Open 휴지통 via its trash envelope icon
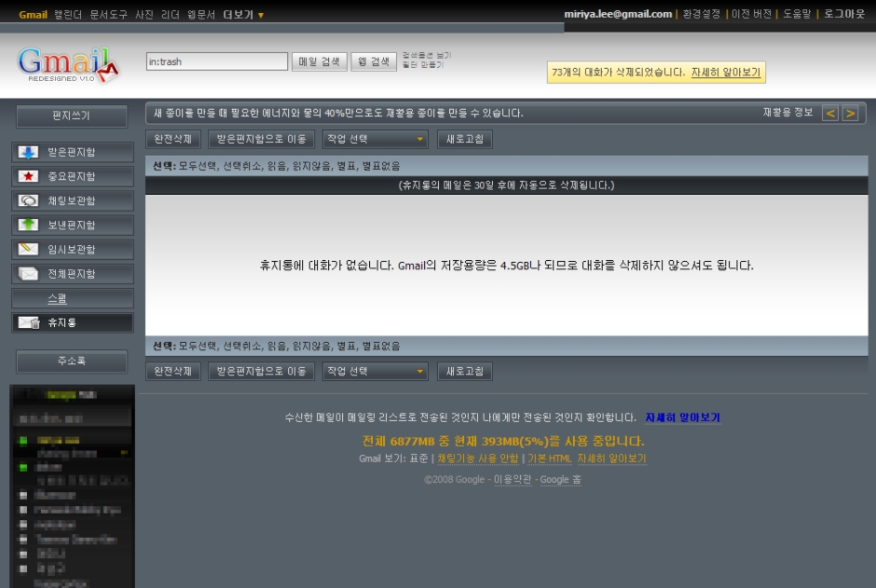The height and width of the screenshot is (588, 876). point(29,322)
